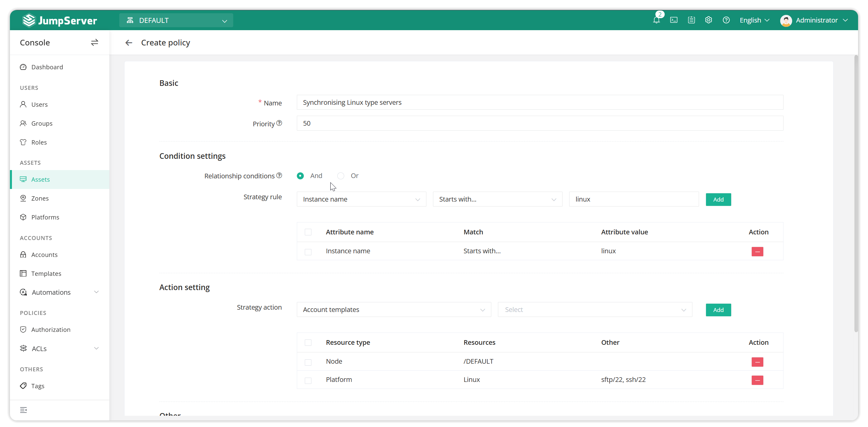
Task: Click the Platforms cube icon
Action: 23,217
